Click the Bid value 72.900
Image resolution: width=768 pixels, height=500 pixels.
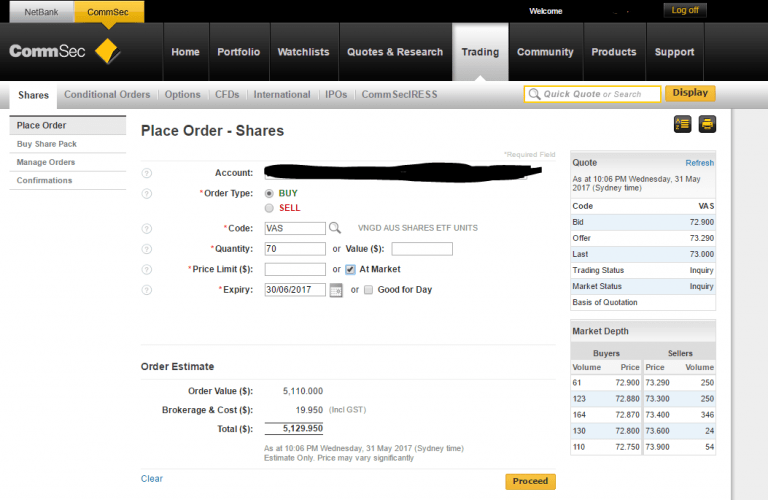701,222
